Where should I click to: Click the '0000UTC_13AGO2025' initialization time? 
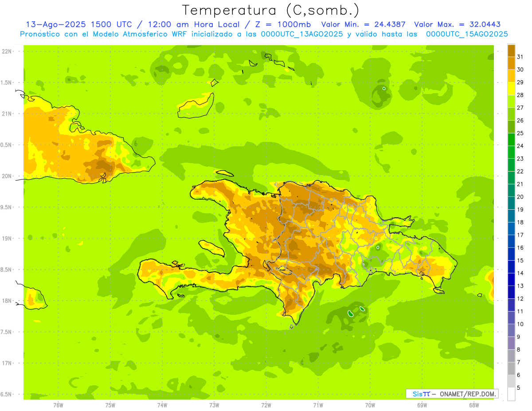click(302, 34)
